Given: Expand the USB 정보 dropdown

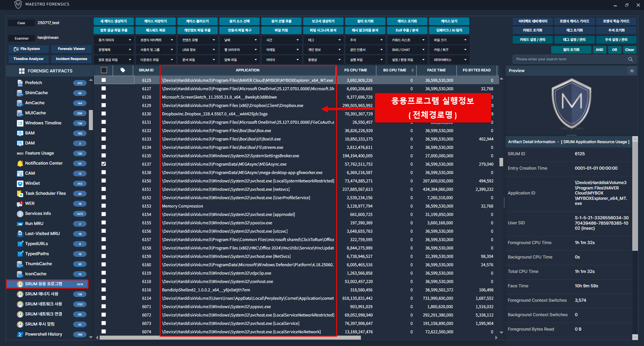Looking at the screenshot, I should click(x=198, y=50).
